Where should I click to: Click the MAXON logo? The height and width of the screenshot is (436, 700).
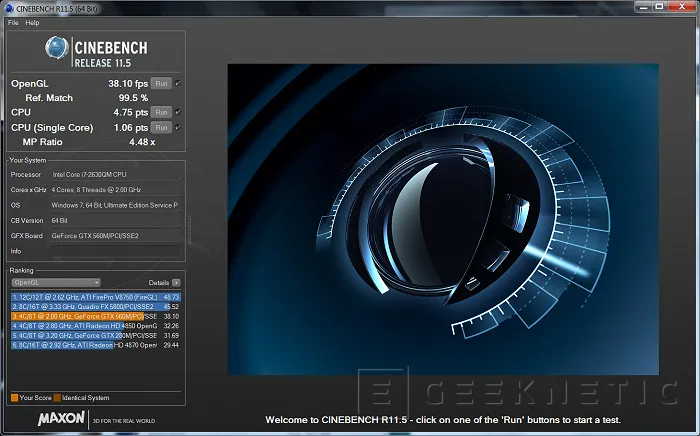pyautogui.click(x=61, y=418)
